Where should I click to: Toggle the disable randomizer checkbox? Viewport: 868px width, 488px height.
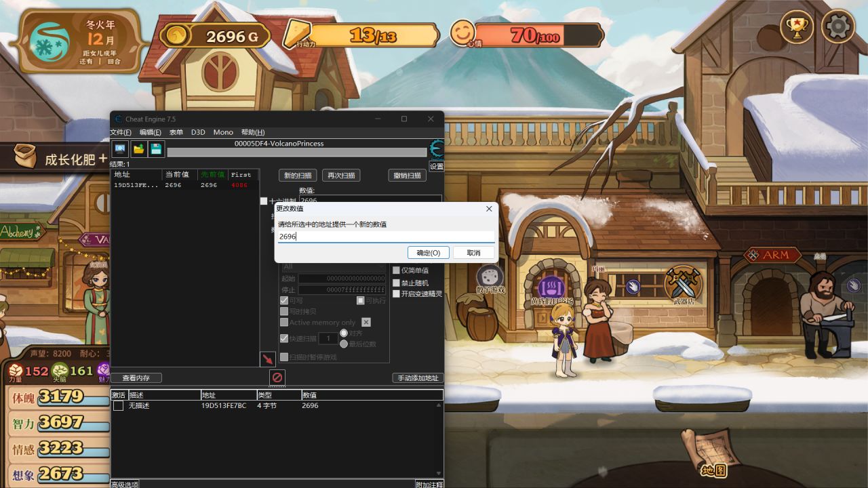tap(397, 283)
